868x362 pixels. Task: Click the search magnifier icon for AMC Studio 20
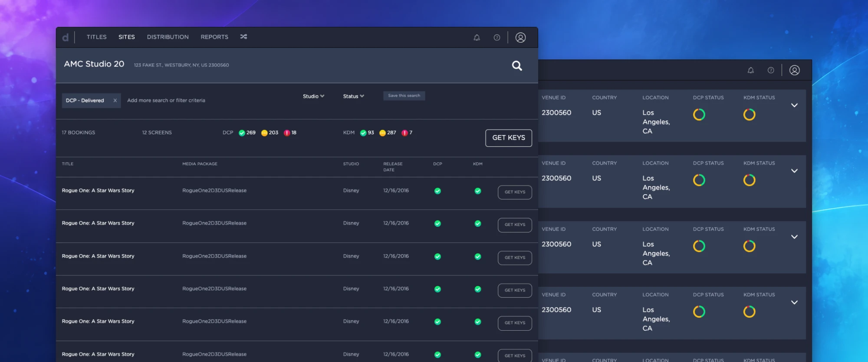click(x=517, y=66)
